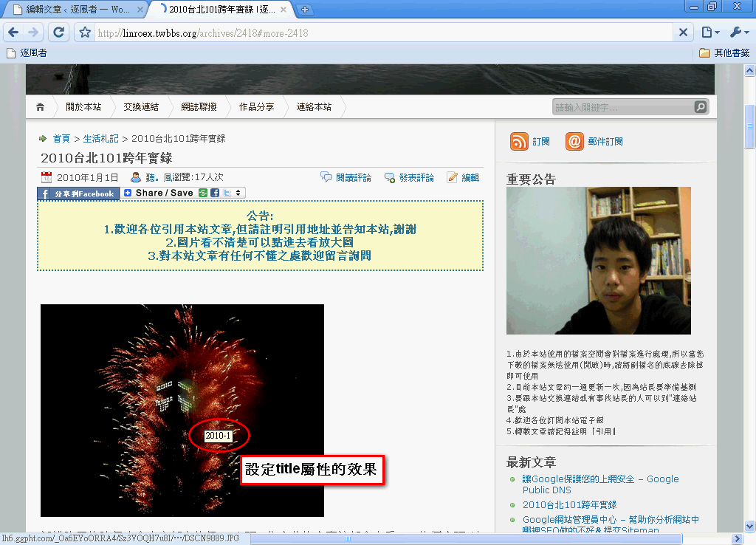Image resolution: width=756 pixels, height=545 pixels.
Task: Open the Google網站管理員中心 article link
Action: (611, 525)
